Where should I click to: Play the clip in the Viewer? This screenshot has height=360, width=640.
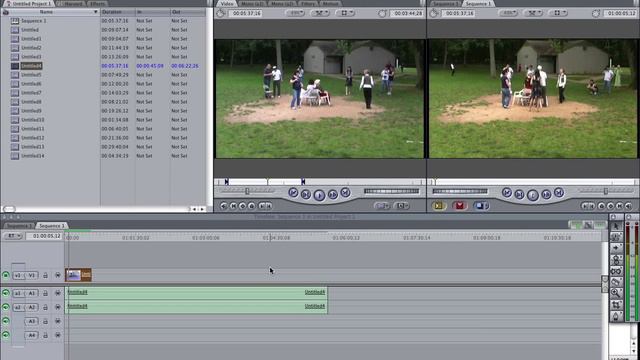pyautogui.click(x=319, y=195)
